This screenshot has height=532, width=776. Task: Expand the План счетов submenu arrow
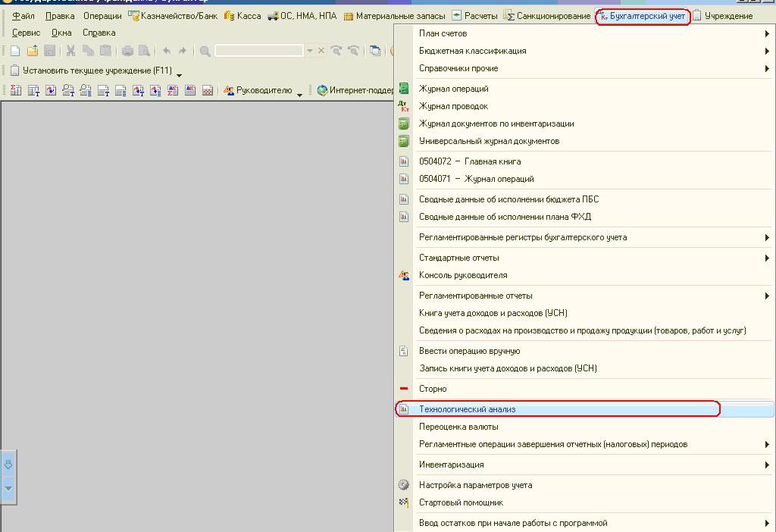[x=767, y=33]
